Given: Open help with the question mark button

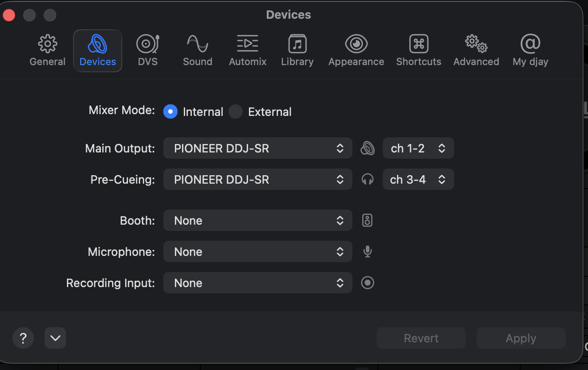Looking at the screenshot, I should pyautogui.click(x=23, y=338).
